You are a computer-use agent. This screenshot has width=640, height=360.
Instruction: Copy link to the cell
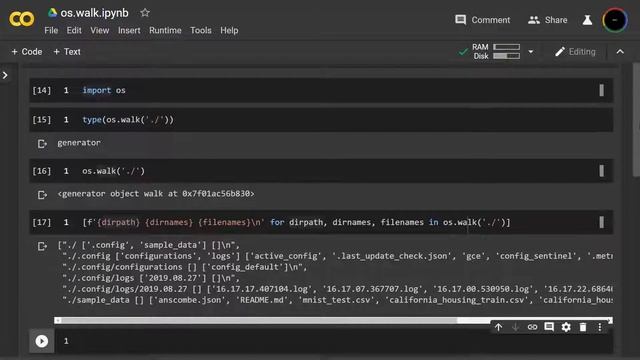pos(532,327)
